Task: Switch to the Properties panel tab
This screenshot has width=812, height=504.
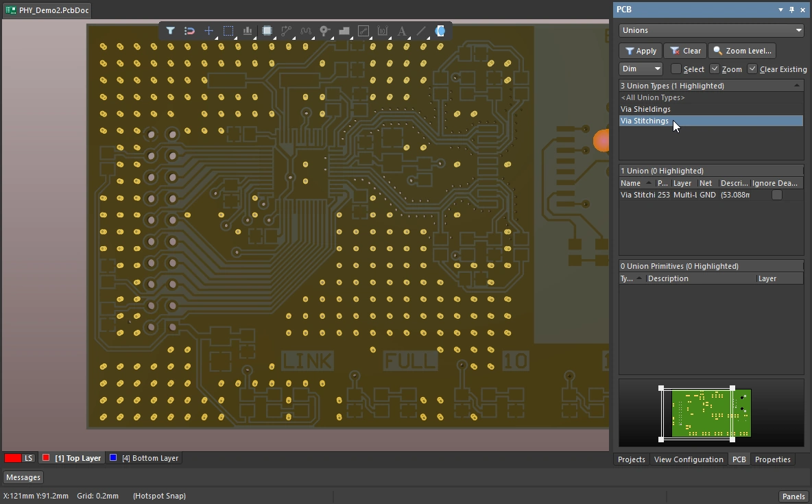Action: pyautogui.click(x=772, y=459)
